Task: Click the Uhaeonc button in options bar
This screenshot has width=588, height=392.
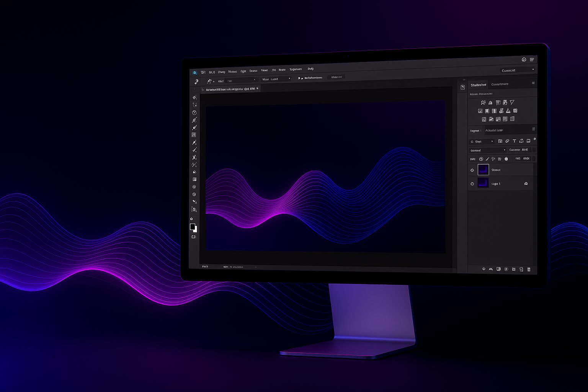Action: click(x=336, y=77)
